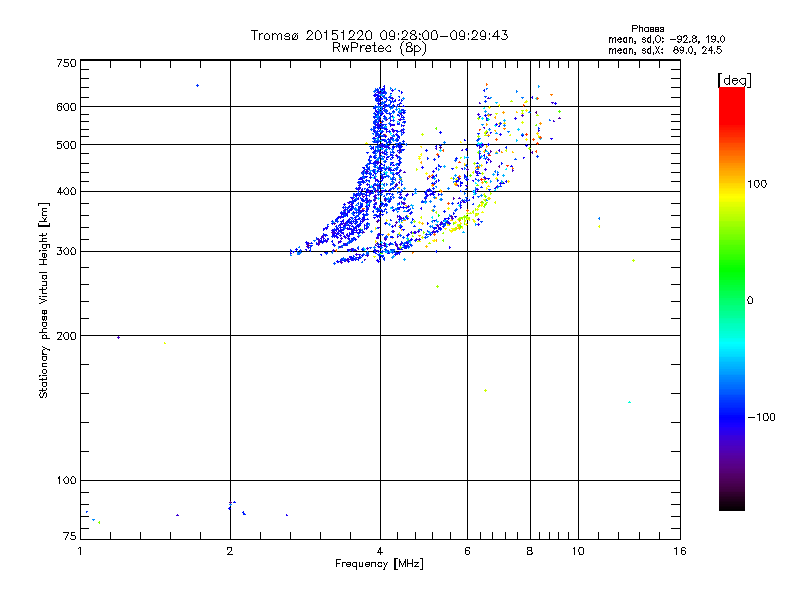Click the x-axis '10' tick label
Viewport: 800px width, 600px height.
click(578, 551)
